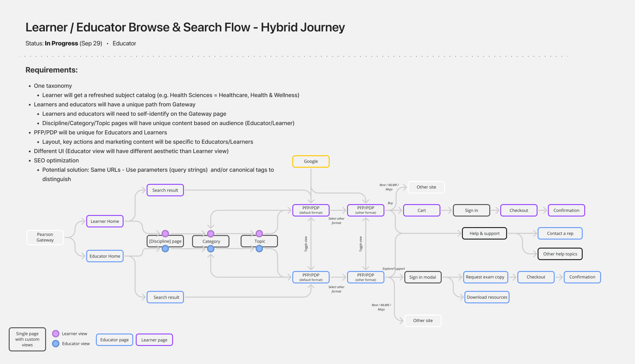Click the Educator Home node
This screenshot has width=635, height=364.
click(x=105, y=256)
